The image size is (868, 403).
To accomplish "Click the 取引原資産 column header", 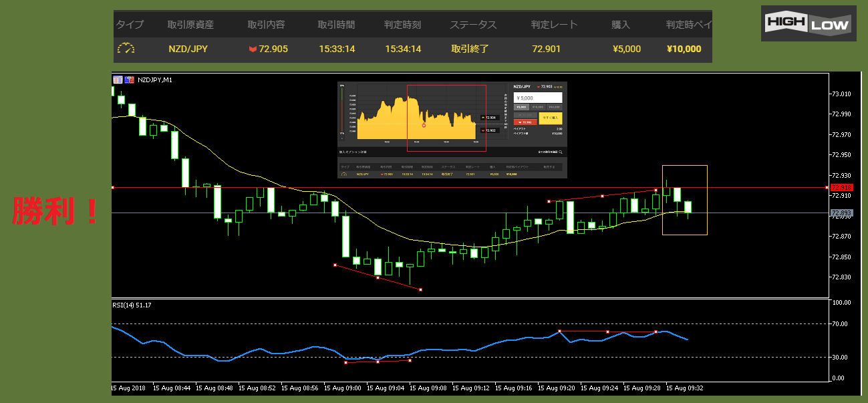I will pyautogui.click(x=190, y=25).
